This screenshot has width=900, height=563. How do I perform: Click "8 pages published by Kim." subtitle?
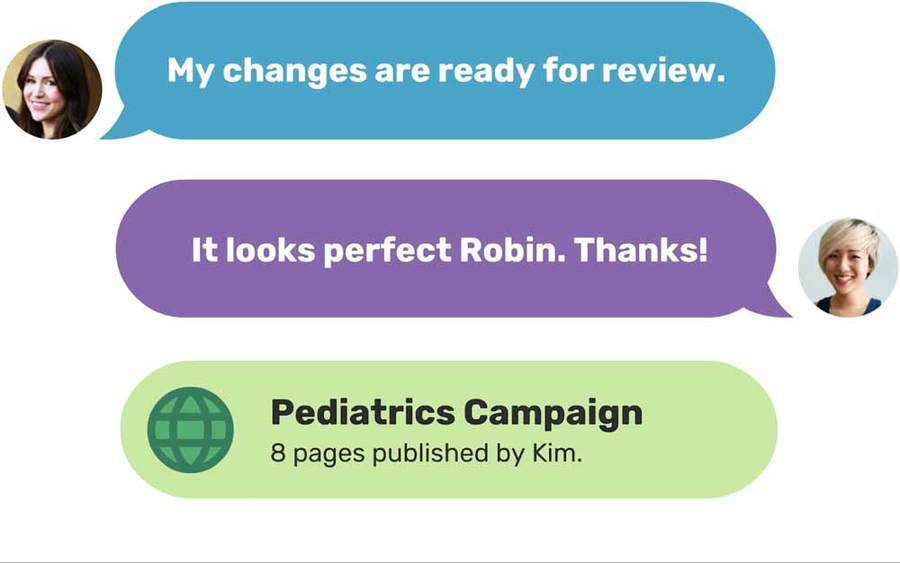[x=426, y=453]
